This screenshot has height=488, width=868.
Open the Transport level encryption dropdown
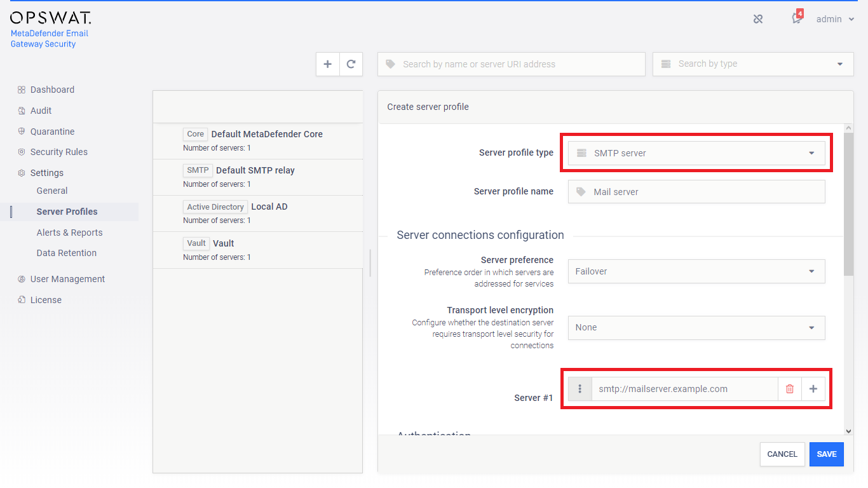[696, 328]
